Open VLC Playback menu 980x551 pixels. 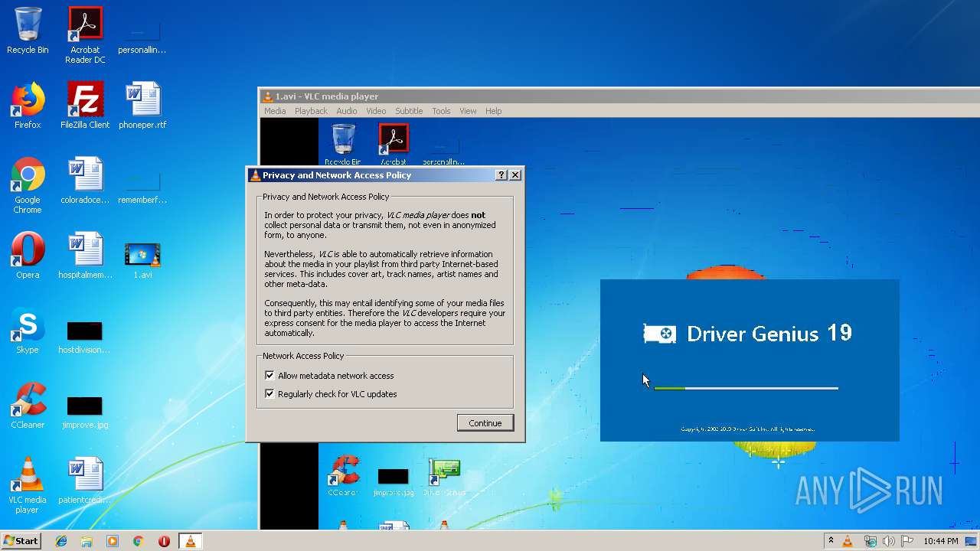(x=311, y=111)
